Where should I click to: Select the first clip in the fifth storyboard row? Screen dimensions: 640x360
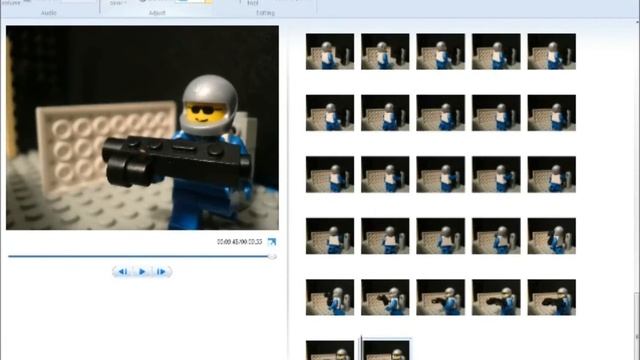click(330, 297)
